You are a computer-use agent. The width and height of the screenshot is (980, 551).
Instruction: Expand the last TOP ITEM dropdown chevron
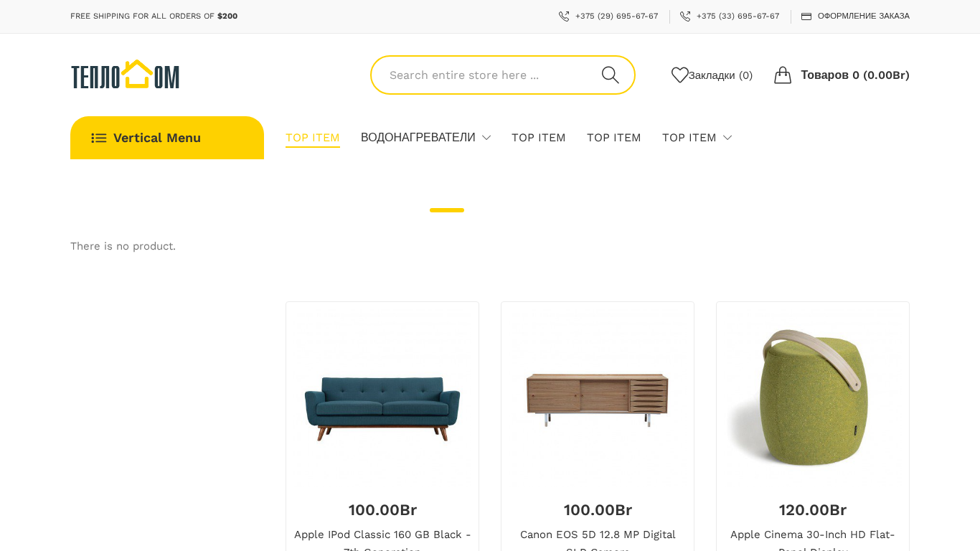click(x=727, y=138)
